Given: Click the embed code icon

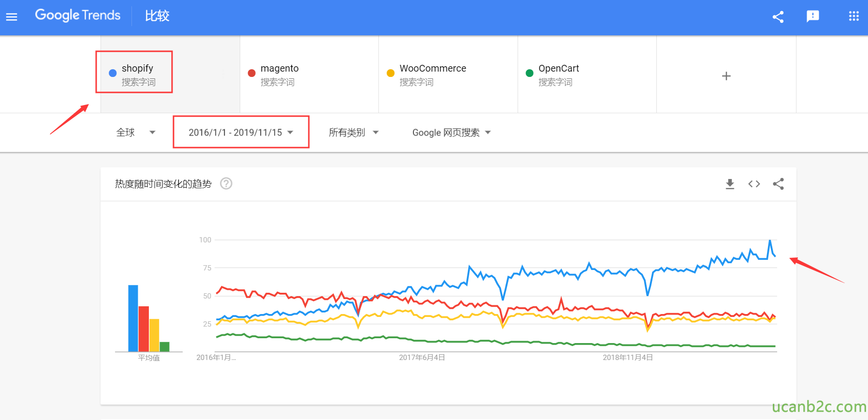Looking at the screenshot, I should tap(754, 184).
